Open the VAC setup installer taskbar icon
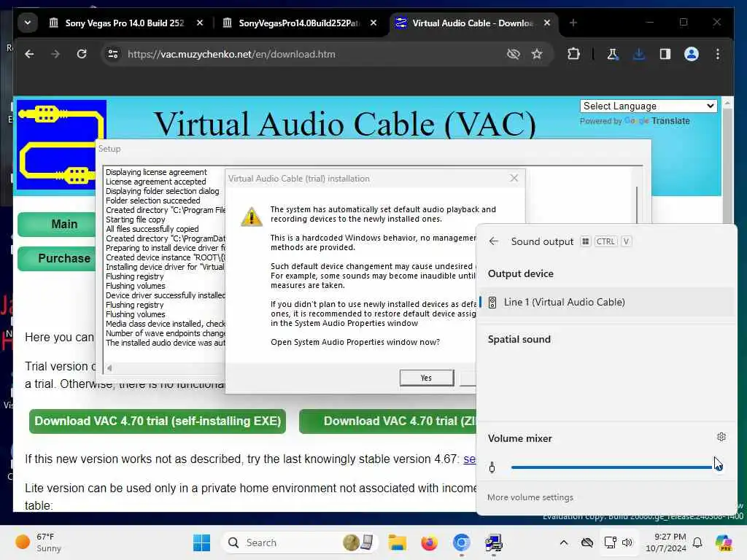 (x=494, y=542)
